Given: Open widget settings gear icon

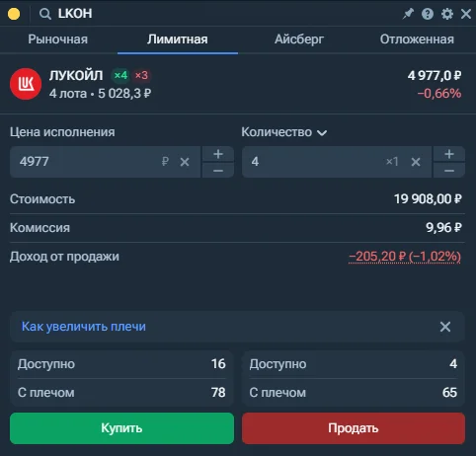Looking at the screenshot, I should (447, 14).
